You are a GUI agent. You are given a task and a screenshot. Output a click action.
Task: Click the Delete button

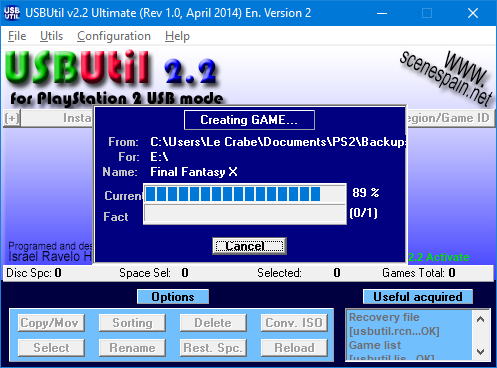tap(213, 323)
